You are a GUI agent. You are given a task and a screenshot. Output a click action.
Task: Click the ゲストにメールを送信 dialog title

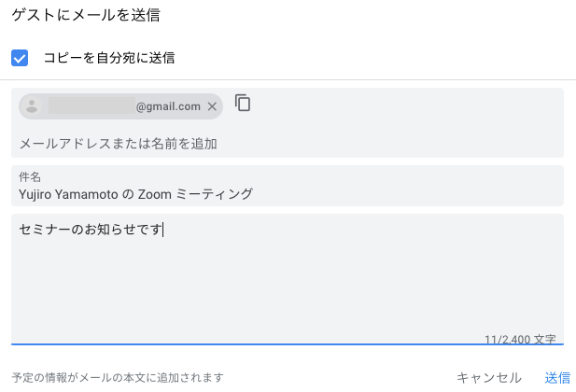[x=86, y=15]
